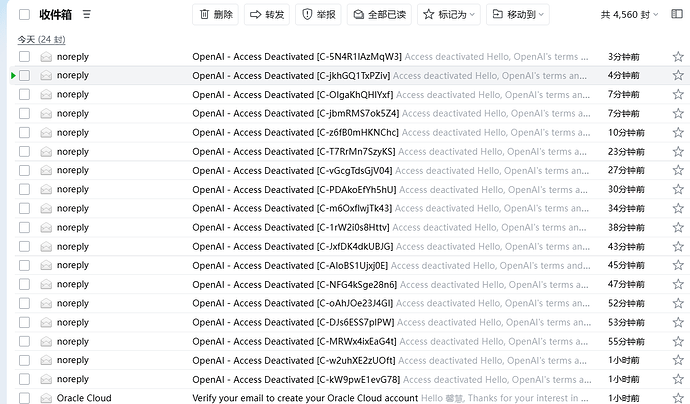Image resolution: width=690 pixels, height=404 pixels.
Task: Star the email C-z6fB0mHKNChc
Action: pyautogui.click(x=678, y=132)
